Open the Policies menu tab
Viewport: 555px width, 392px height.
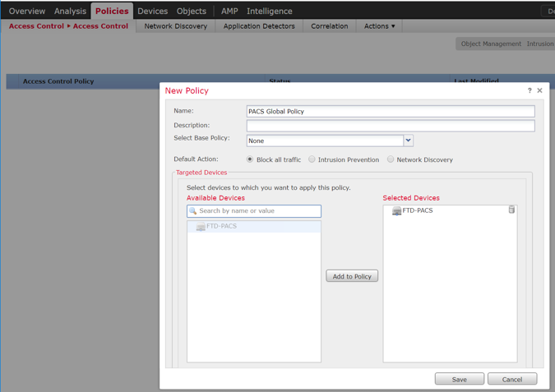112,11
